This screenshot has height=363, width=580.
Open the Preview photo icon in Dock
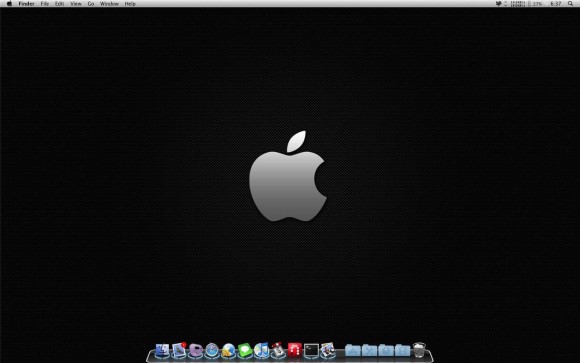[328, 350]
